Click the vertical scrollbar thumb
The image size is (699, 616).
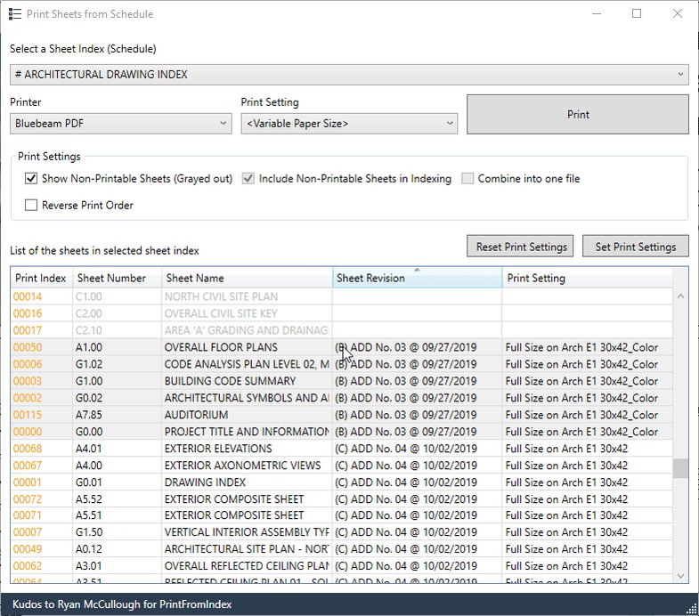click(680, 468)
